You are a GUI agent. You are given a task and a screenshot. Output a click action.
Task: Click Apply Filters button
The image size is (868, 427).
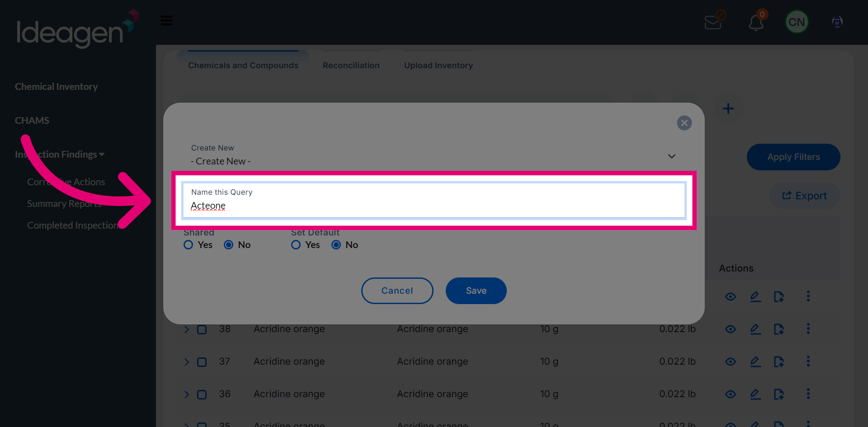(793, 157)
